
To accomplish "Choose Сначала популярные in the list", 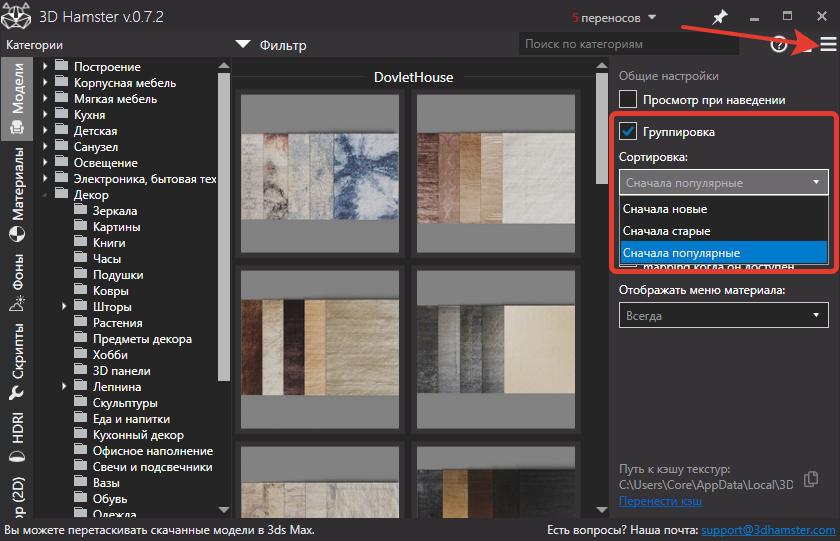I will (x=724, y=253).
